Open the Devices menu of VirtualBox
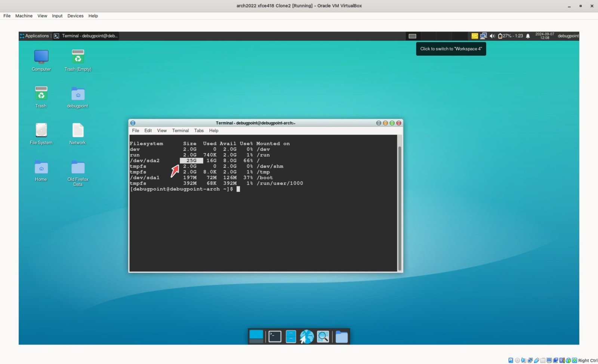The image size is (598, 364). (x=75, y=16)
